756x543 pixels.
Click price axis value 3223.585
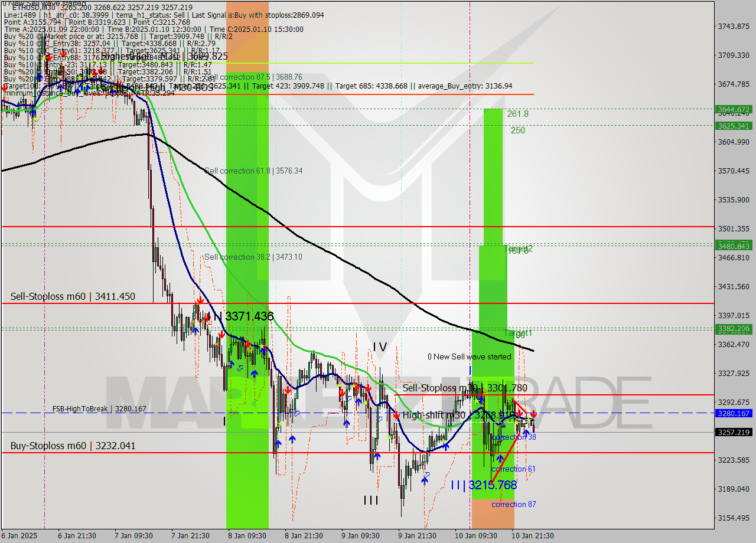[734, 460]
